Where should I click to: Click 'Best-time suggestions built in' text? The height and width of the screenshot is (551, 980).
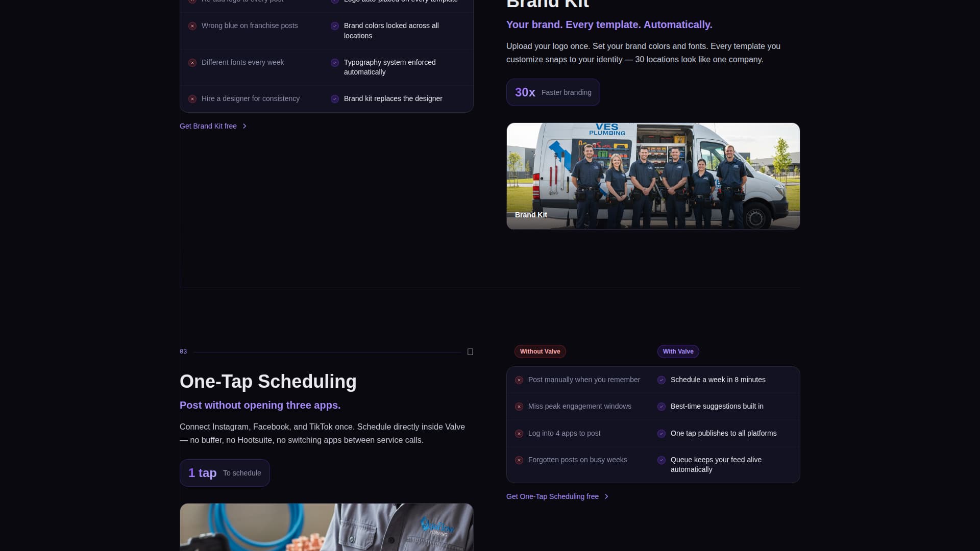click(x=717, y=406)
